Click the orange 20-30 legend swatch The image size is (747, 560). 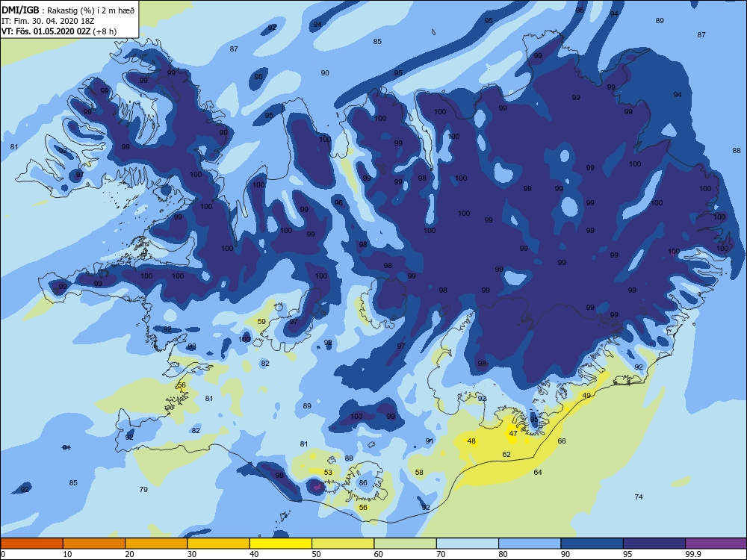tap(156, 544)
